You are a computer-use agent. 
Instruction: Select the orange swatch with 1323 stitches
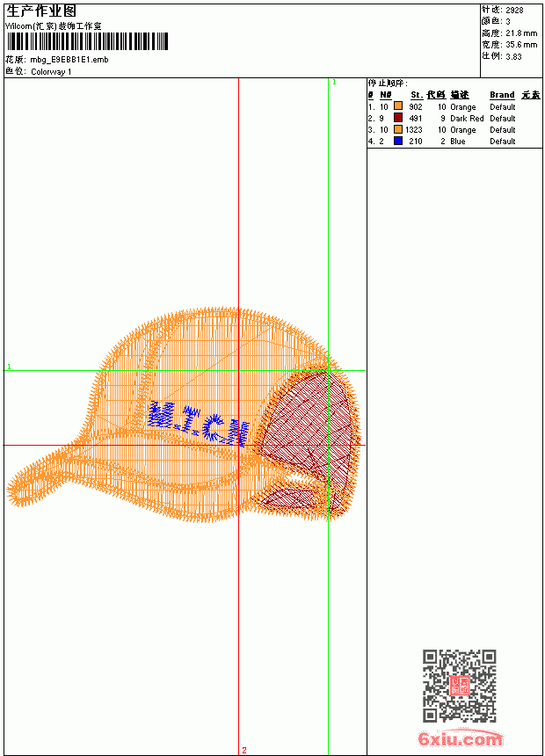[398, 129]
